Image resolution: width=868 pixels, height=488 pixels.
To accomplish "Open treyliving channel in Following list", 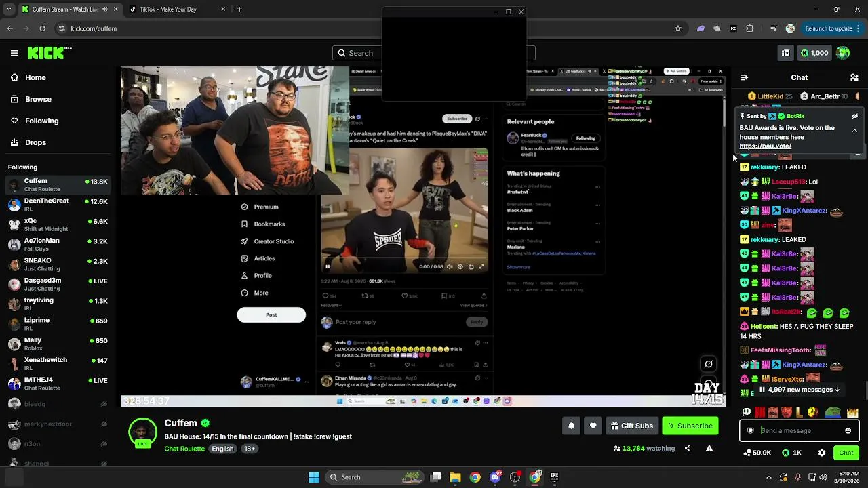I will pyautogui.click(x=58, y=304).
